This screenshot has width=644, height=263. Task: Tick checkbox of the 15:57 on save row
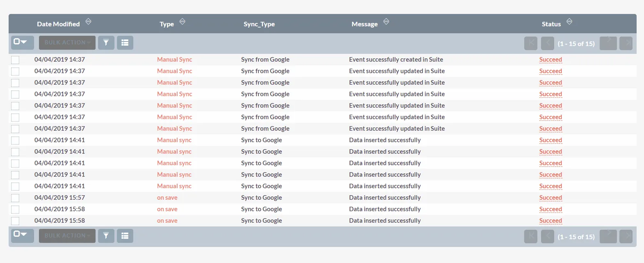pos(15,198)
